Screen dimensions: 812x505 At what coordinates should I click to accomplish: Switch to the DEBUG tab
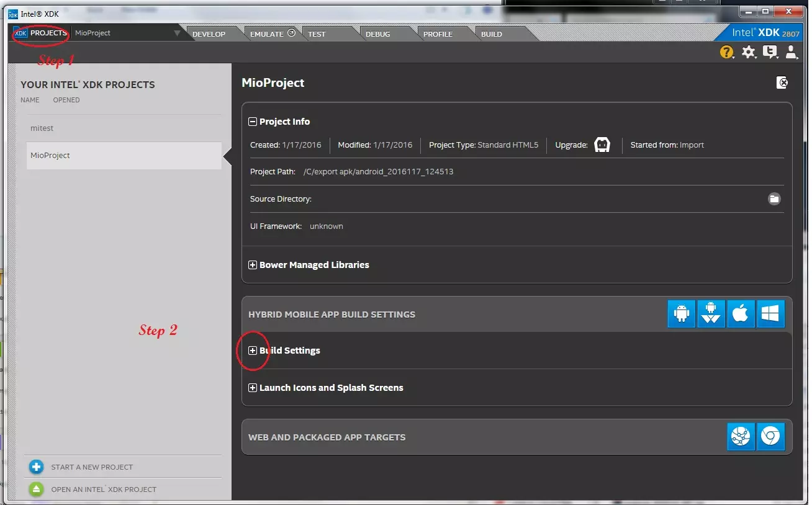click(x=377, y=34)
